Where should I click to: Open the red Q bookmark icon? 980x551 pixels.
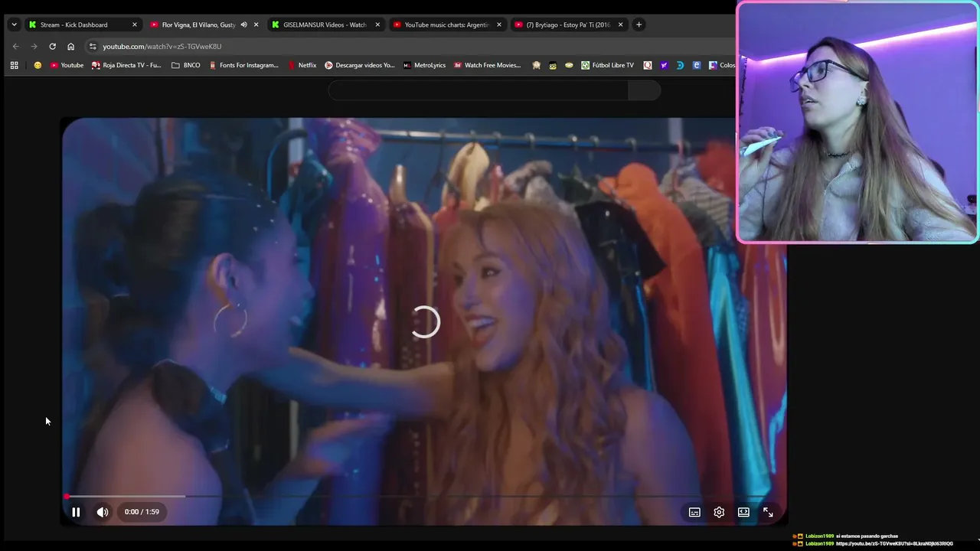click(648, 65)
